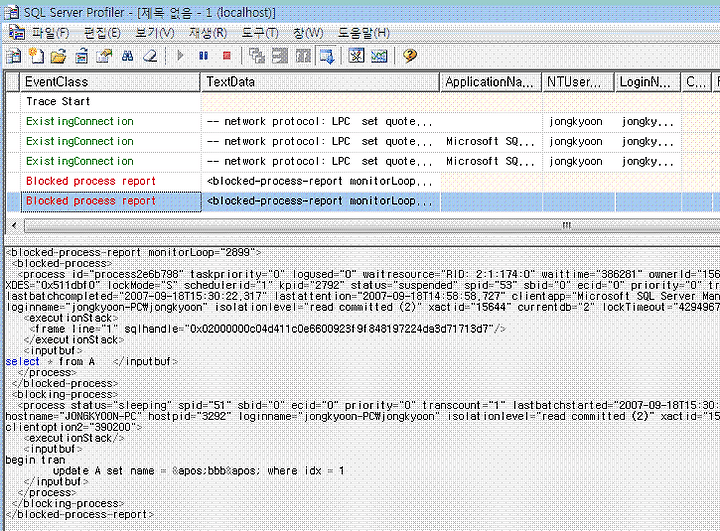Click the New Trace toolbar icon
The width and height of the screenshot is (720, 531).
tap(14, 56)
